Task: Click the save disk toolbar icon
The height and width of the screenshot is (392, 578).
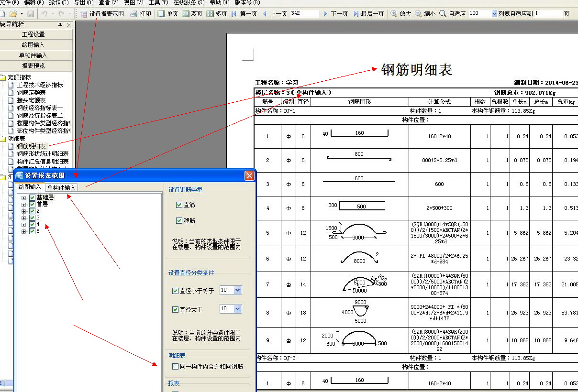Action: 31,14
